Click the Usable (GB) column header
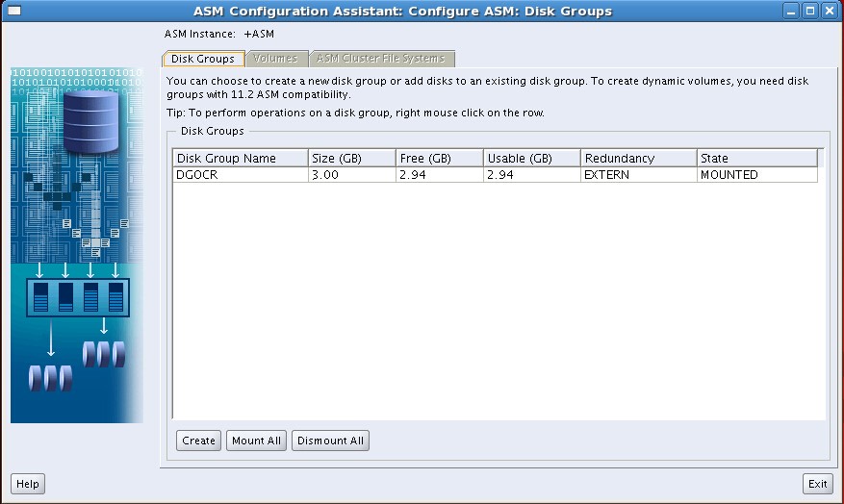 (x=532, y=158)
